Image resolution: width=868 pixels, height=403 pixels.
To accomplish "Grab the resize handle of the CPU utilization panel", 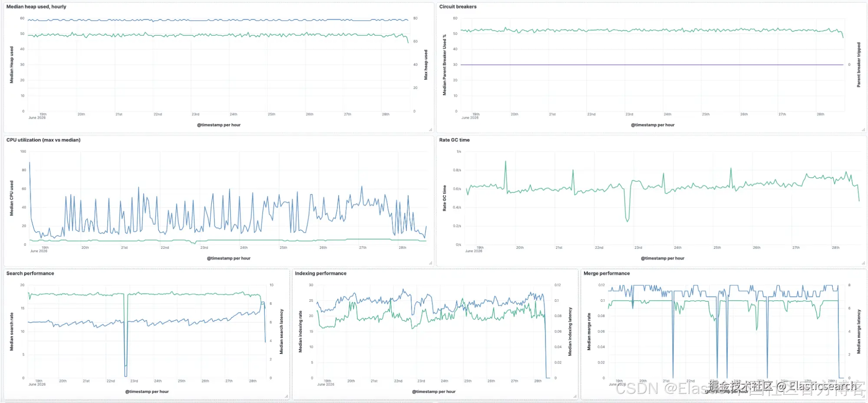I will click(x=430, y=263).
